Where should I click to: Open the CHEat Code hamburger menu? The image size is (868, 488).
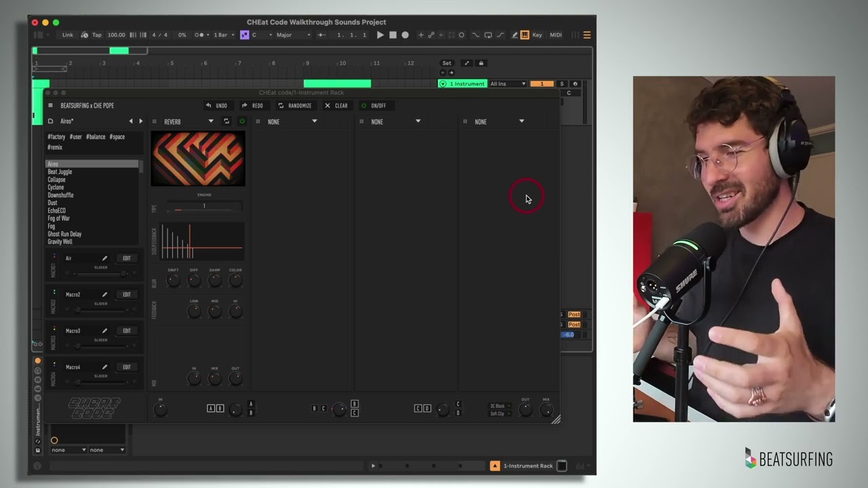tap(50, 106)
